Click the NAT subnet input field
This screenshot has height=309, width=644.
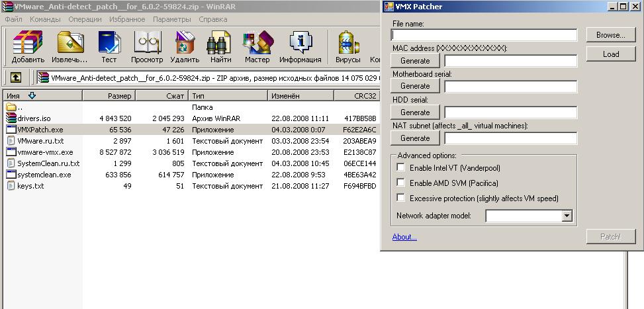[510, 138]
